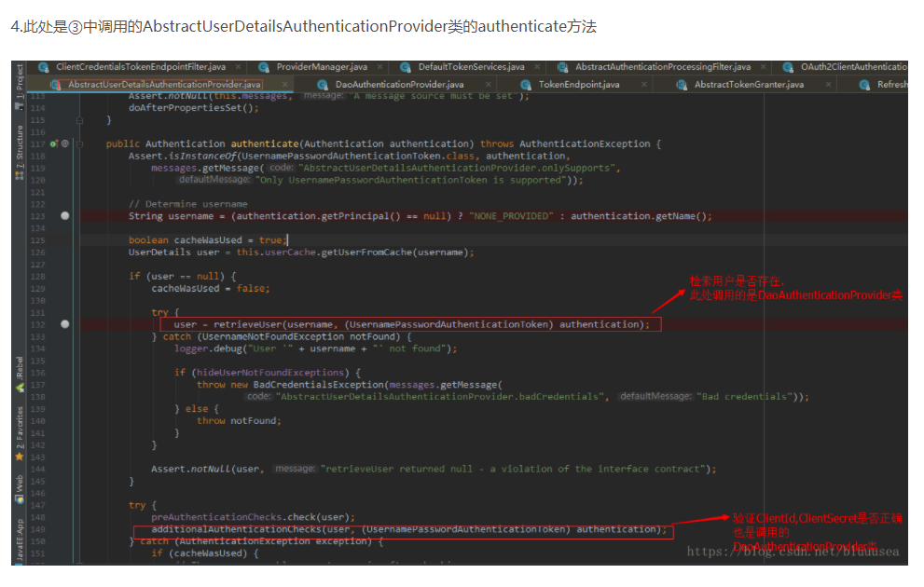Switch to ClientCredentialsTokenEndpointFilter.java tab

[140, 67]
